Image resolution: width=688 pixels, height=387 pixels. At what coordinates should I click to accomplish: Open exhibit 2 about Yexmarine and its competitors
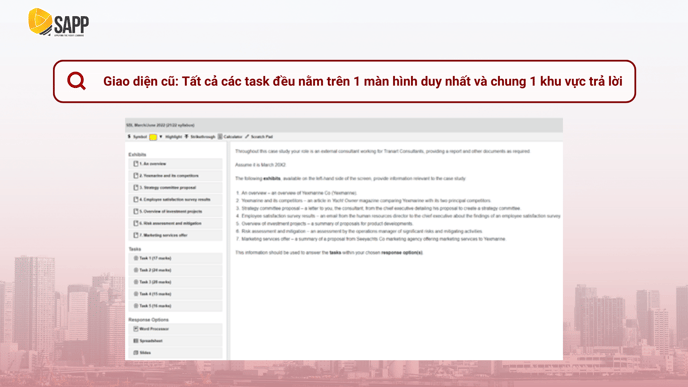(x=176, y=176)
